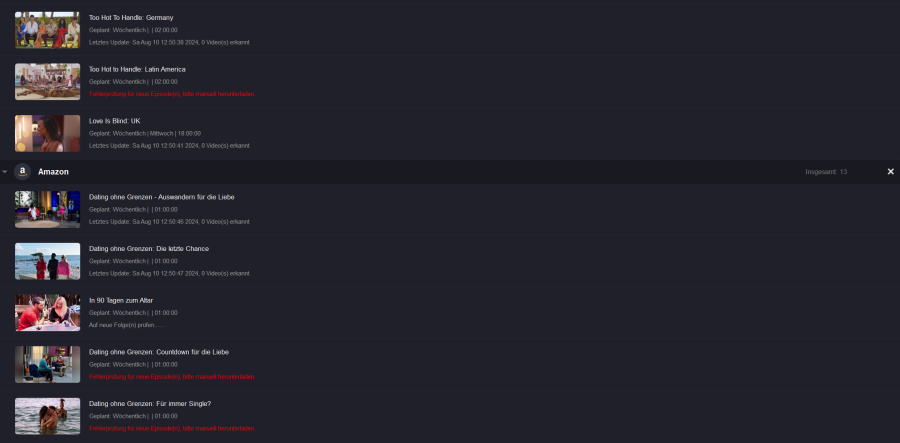Click Insgesamt: 13 counter

[826, 172]
